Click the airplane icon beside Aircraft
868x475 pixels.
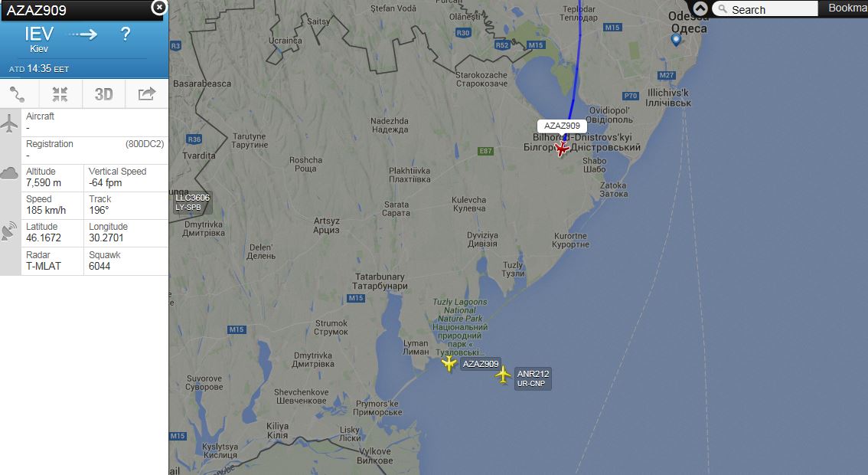point(9,123)
